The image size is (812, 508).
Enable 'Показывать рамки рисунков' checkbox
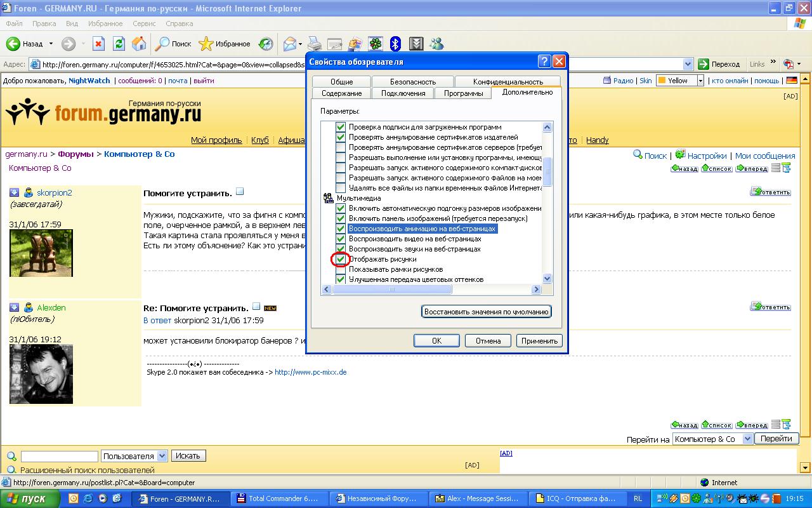pyautogui.click(x=341, y=269)
